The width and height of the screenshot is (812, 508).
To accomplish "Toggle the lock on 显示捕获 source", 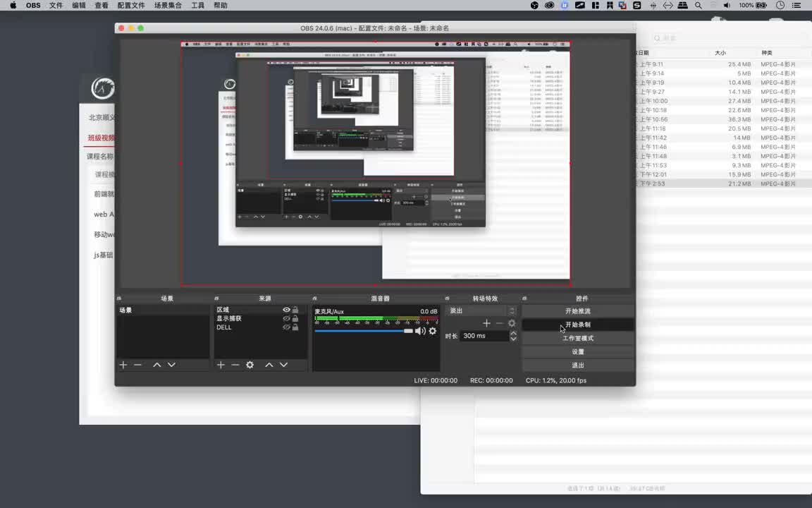I will coord(295,319).
